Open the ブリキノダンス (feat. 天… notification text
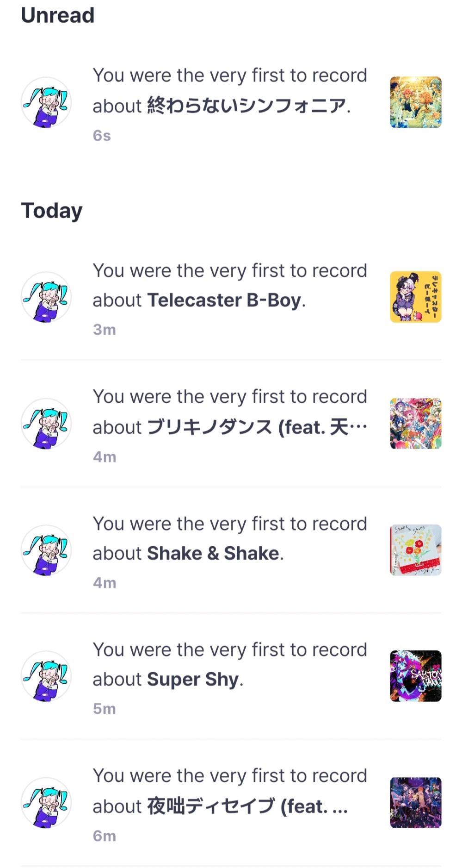Image resolution: width=462 pixels, height=868 pixels. pos(230,412)
